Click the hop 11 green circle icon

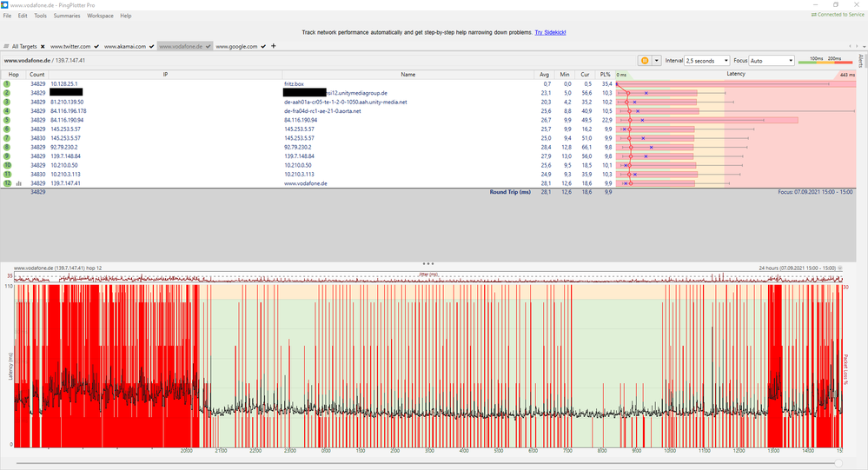click(7, 174)
